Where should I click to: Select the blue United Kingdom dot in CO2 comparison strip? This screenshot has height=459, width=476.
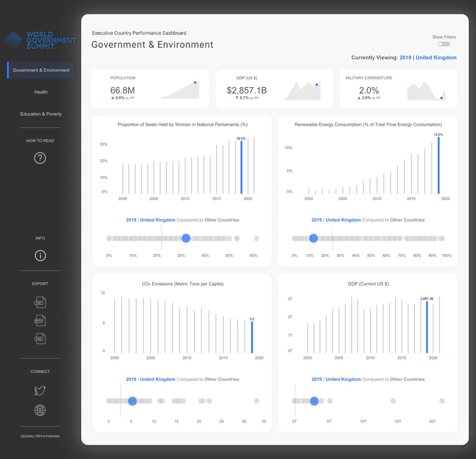[132, 401]
